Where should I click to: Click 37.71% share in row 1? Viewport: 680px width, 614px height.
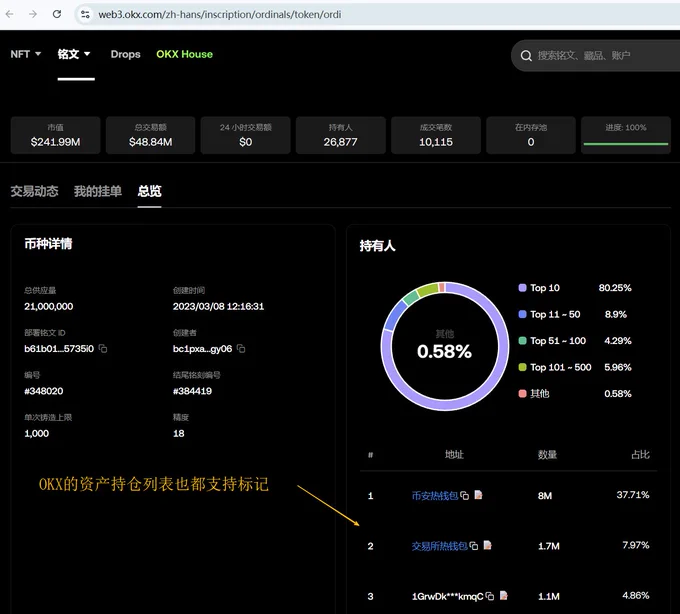(633, 495)
